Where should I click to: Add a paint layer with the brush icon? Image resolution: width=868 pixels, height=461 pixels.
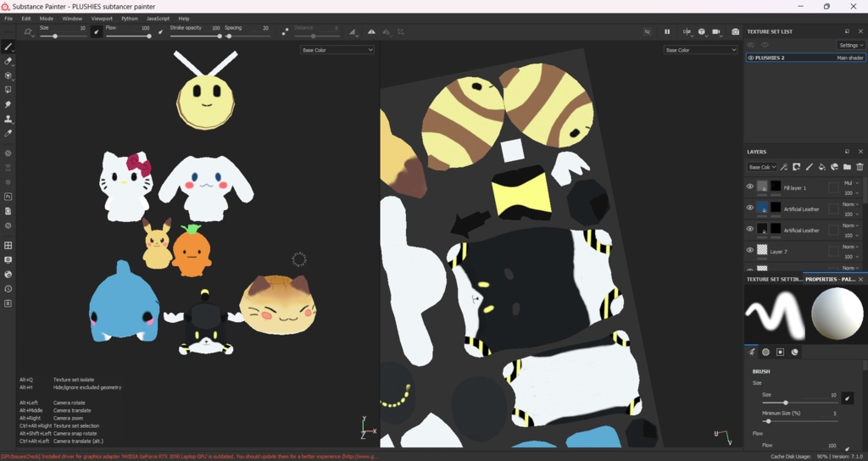click(x=810, y=167)
